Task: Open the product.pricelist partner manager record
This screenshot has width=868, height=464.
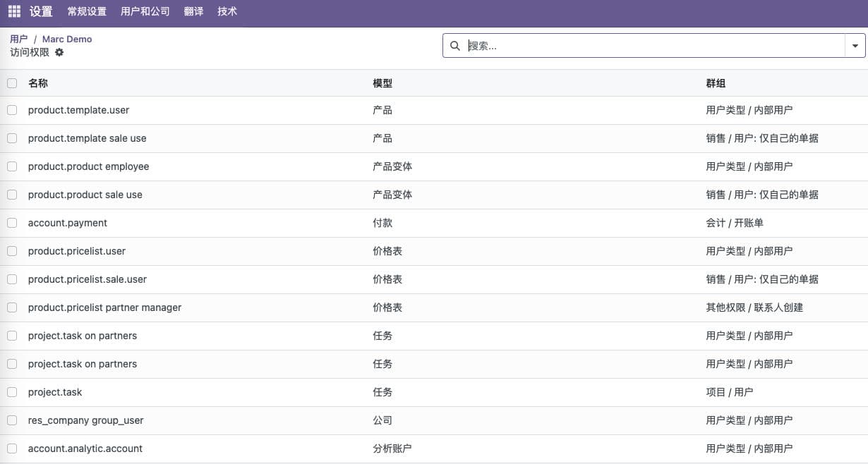Action: [x=104, y=307]
